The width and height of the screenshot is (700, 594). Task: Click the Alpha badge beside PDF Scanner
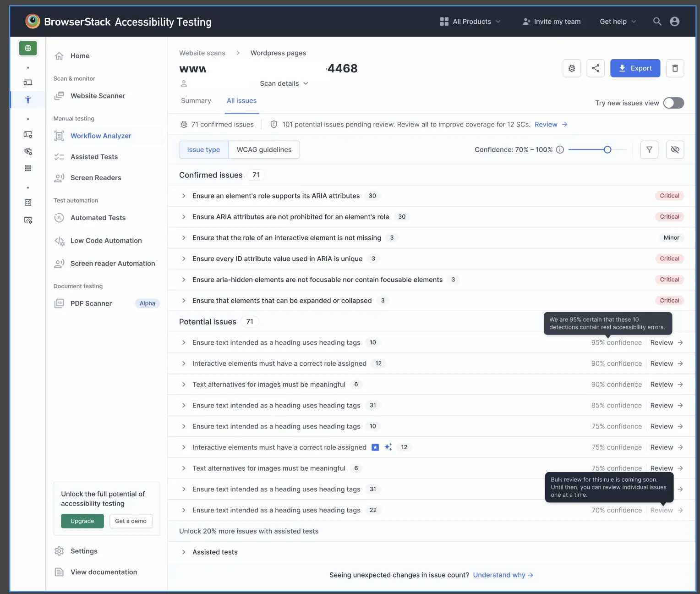[147, 303]
